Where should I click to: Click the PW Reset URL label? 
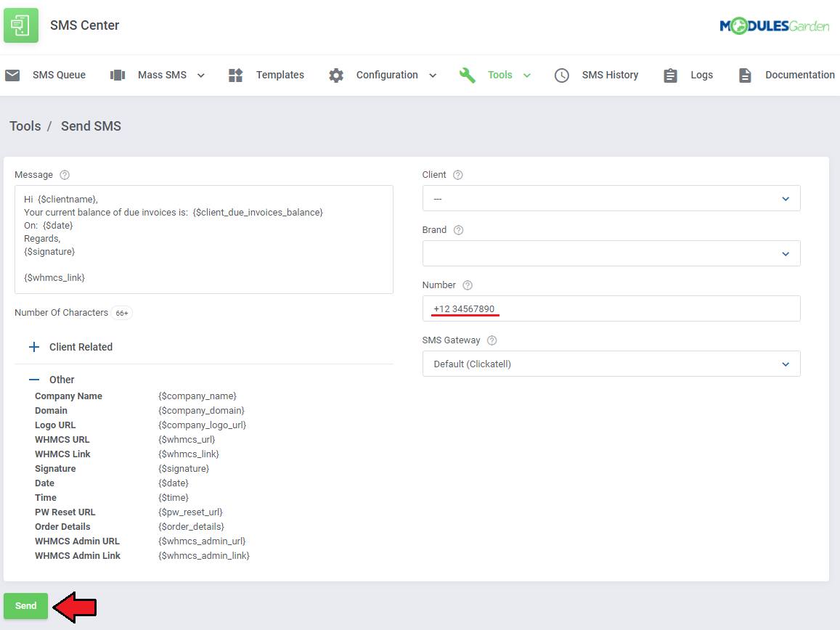(65, 512)
